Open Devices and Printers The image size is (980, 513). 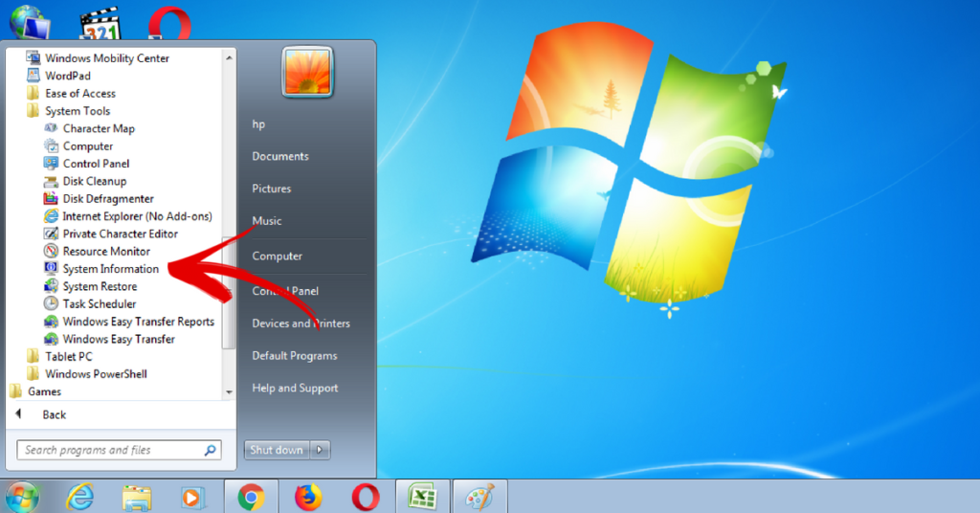pyautogui.click(x=301, y=323)
